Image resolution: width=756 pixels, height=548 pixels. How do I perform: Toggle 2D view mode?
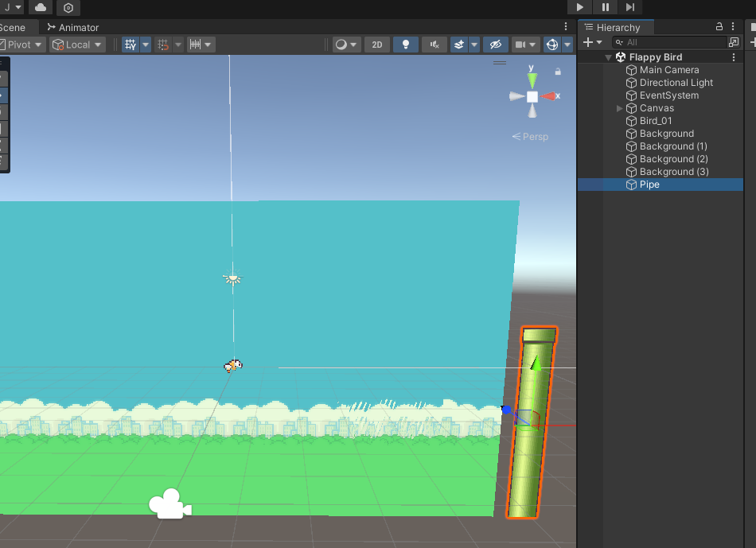pos(377,45)
